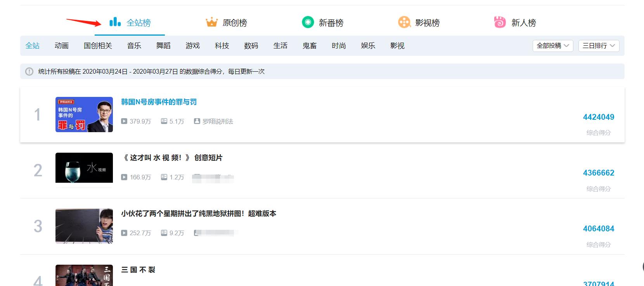This screenshot has height=286, width=644.
Task: Click play count 379.9万
Action: point(140,121)
